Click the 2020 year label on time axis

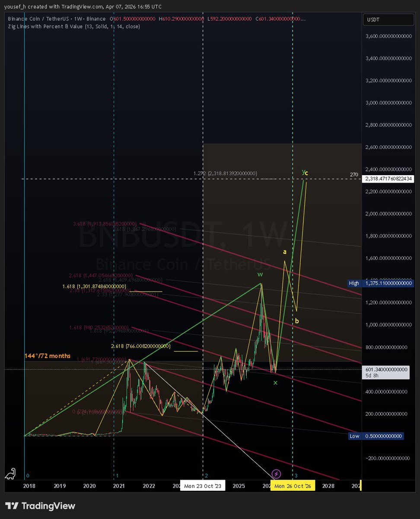(89, 486)
